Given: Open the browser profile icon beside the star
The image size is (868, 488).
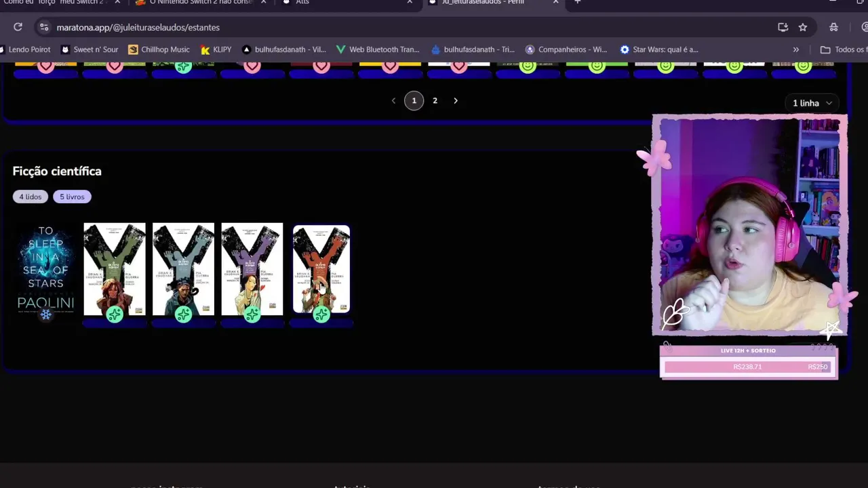Looking at the screenshot, I should (x=833, y=27).
